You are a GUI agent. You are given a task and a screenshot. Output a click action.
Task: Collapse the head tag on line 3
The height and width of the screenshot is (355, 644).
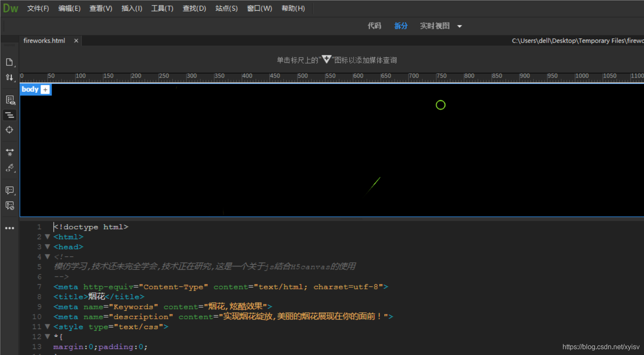(47, 247)
